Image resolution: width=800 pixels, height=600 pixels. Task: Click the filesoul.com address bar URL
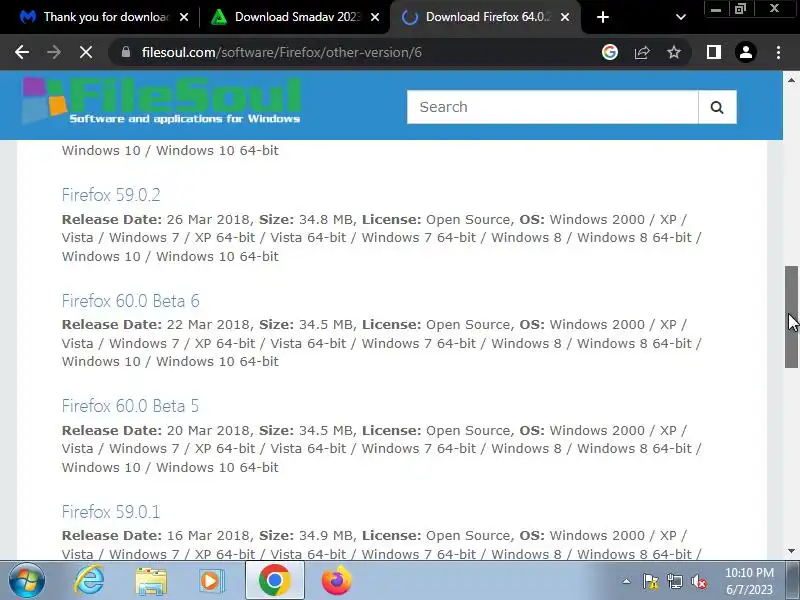[x=282, y=52]
